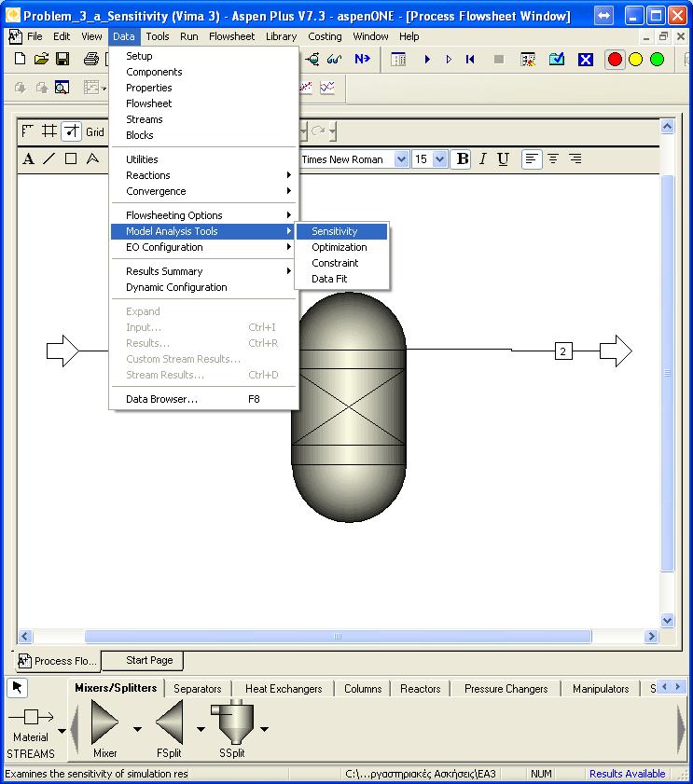Click the yellow status indicator circle

(635, 60)
